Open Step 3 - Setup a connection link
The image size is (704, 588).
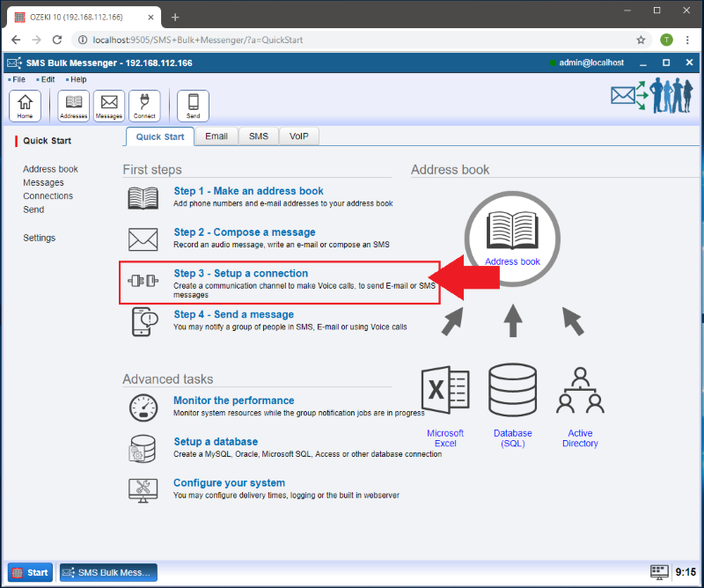pos(240,274)
